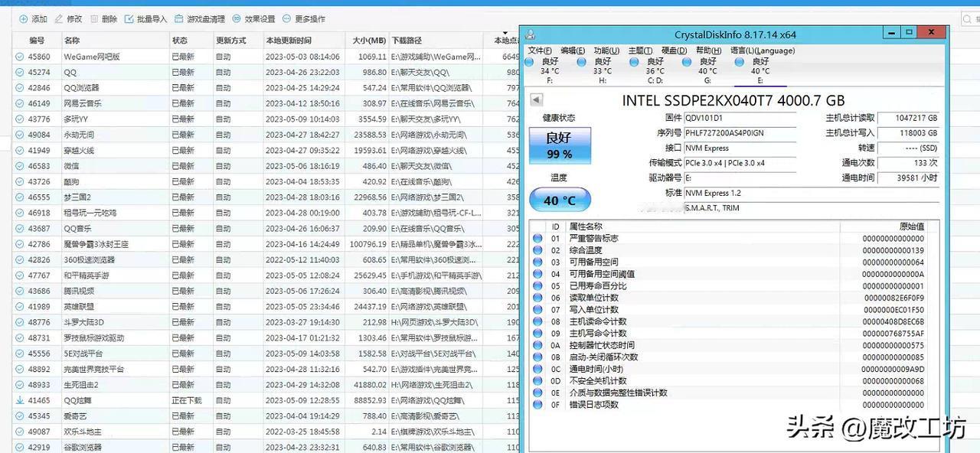Click the 固件 firmware field QDV101D1
Viewport: 980px width, 453px height.
740,118
